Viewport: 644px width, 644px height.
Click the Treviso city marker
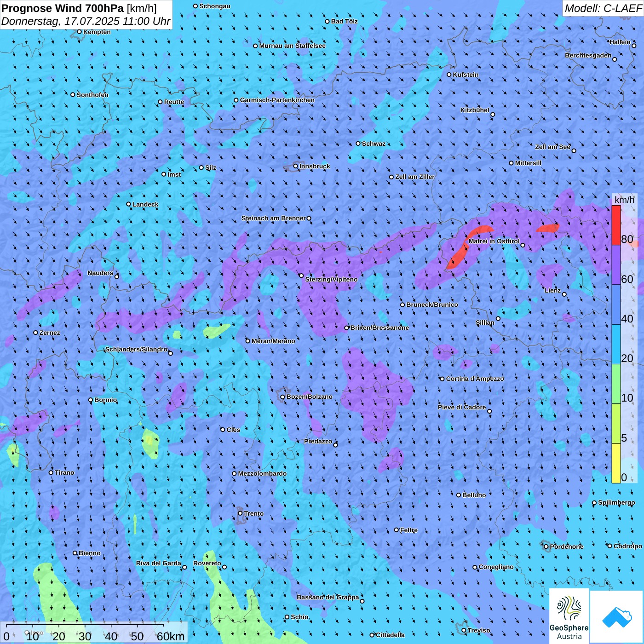click(x=464, y=631)
